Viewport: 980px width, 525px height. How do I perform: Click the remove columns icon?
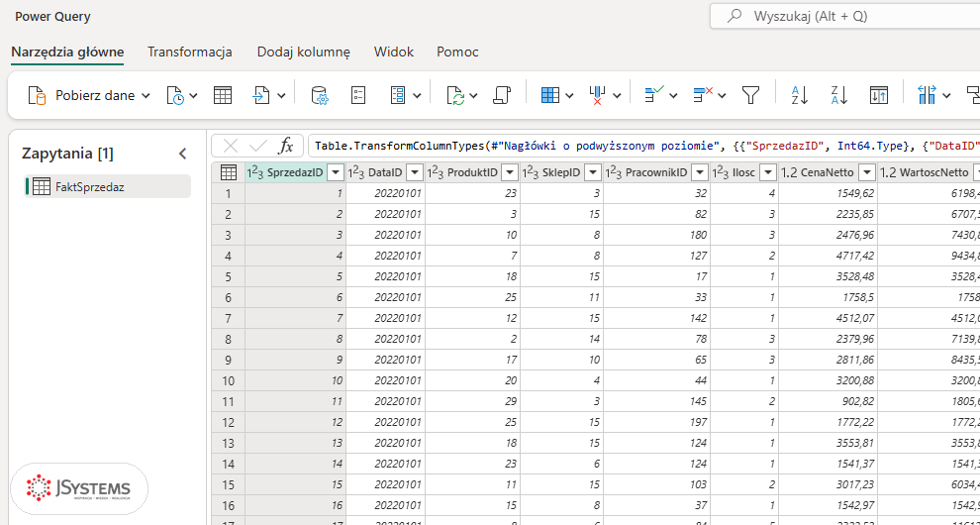pos(598,96)
